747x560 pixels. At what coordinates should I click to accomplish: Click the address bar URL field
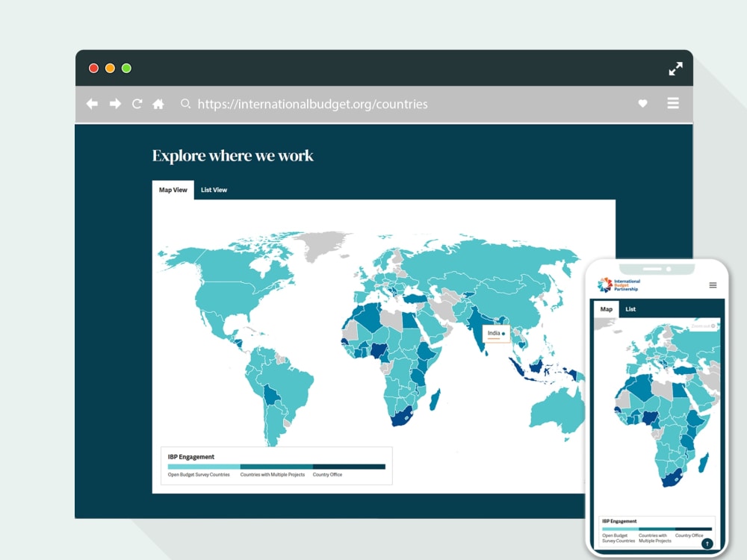point(312,104)
